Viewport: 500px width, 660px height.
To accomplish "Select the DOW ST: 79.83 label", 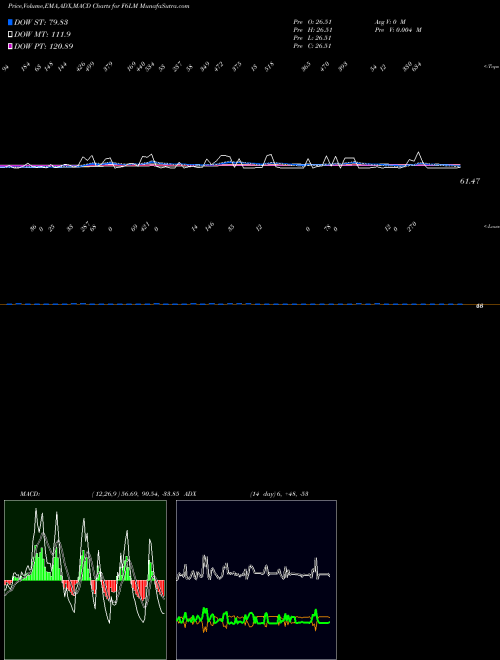I will (x=41, y=22).
